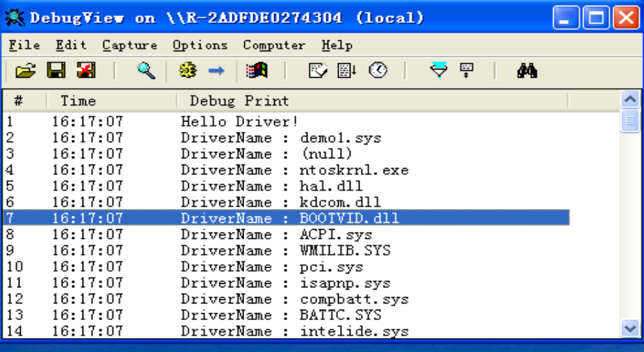
Task: Click the history depth icon
Action: (x=466, y=71)
